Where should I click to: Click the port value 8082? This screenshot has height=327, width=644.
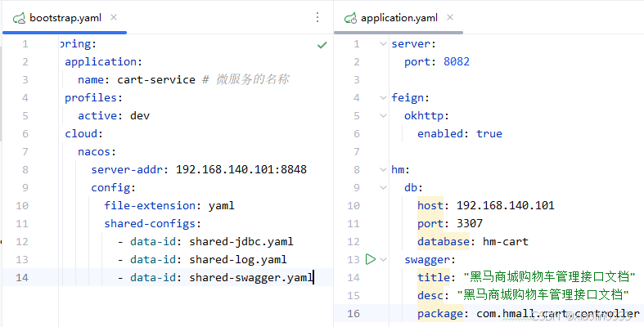point(457,61)
